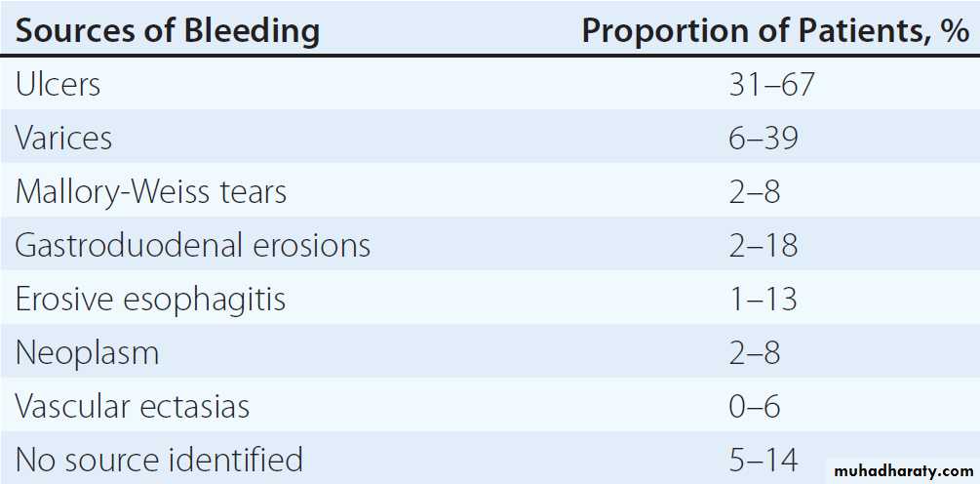Select the 5–14 proportion value

[763, 459]
